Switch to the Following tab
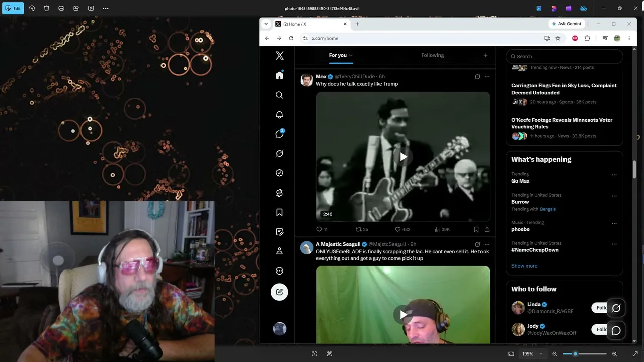This screenshot has width=644, height=362. click(433, 55)
